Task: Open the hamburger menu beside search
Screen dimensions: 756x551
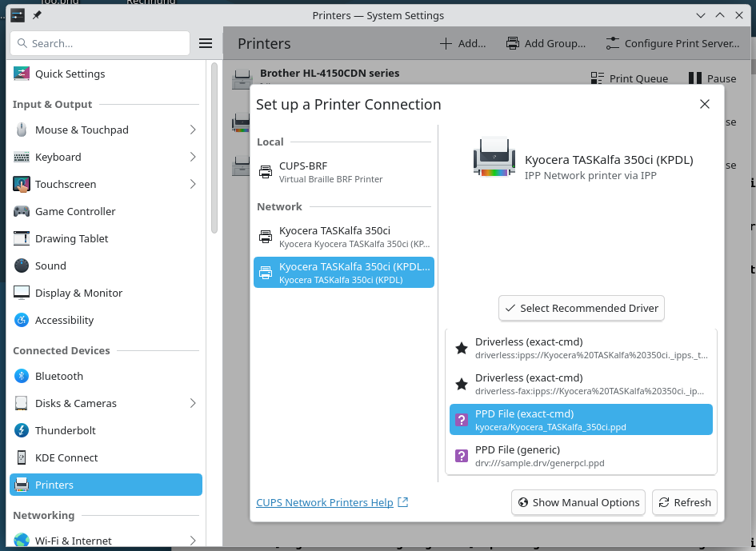Action: tap(206, 43)
